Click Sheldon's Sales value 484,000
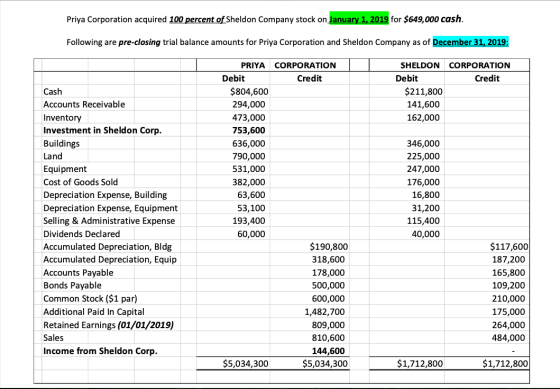 (x=509, y=338)
